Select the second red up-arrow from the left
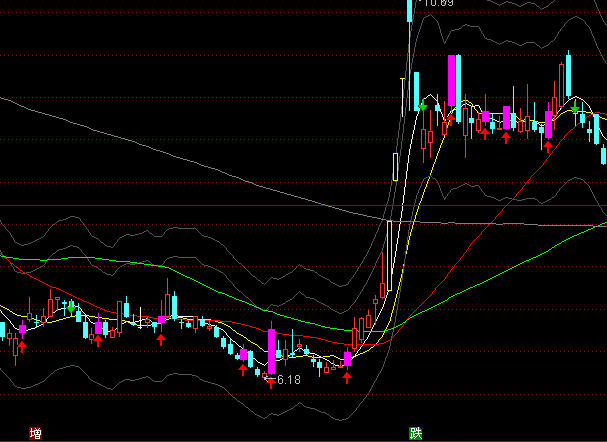The image size is (607, 442). click(x=98, y=342)
